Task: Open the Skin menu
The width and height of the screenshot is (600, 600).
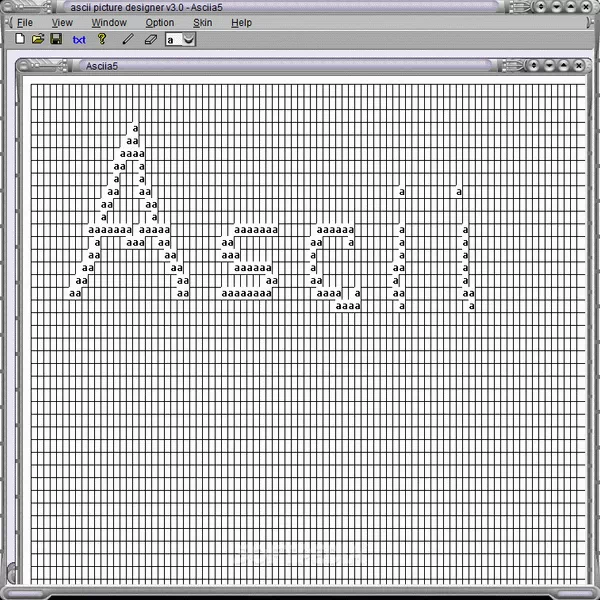Action: pyautogui.click(x=202, y=23)
